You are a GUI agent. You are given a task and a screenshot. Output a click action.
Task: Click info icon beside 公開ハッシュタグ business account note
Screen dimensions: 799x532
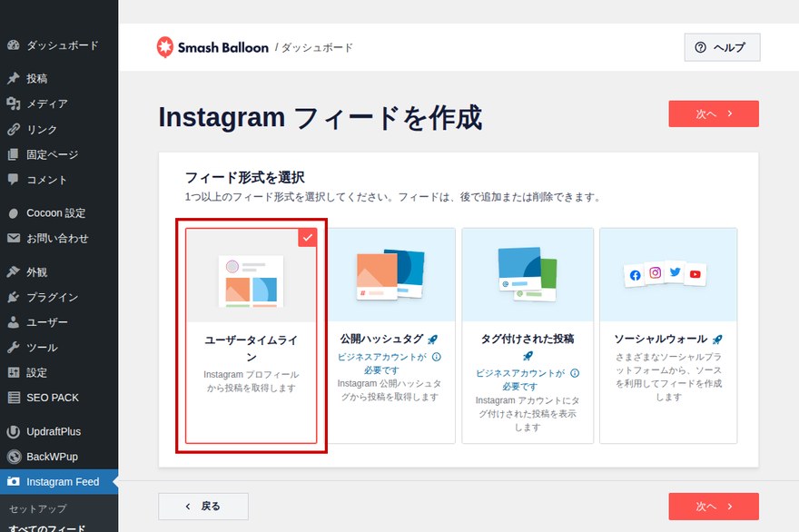point(437,357)
